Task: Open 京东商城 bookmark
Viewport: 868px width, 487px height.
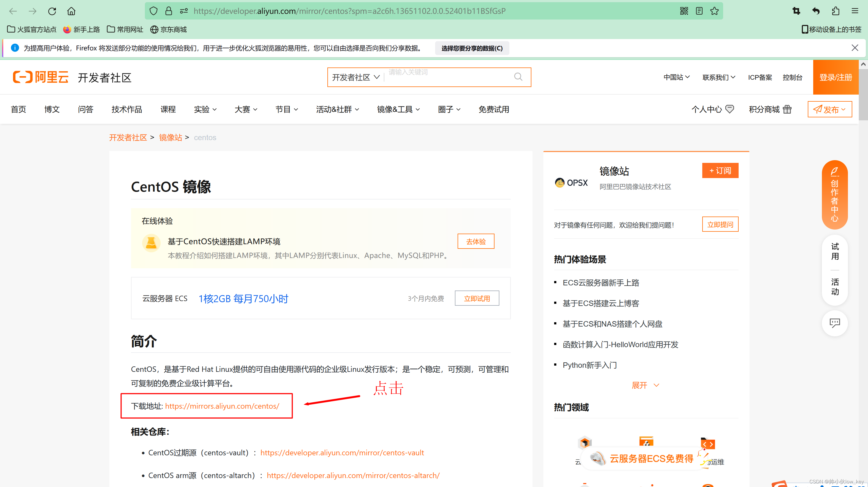Action: pyautogui.click(x=168, y=30)
